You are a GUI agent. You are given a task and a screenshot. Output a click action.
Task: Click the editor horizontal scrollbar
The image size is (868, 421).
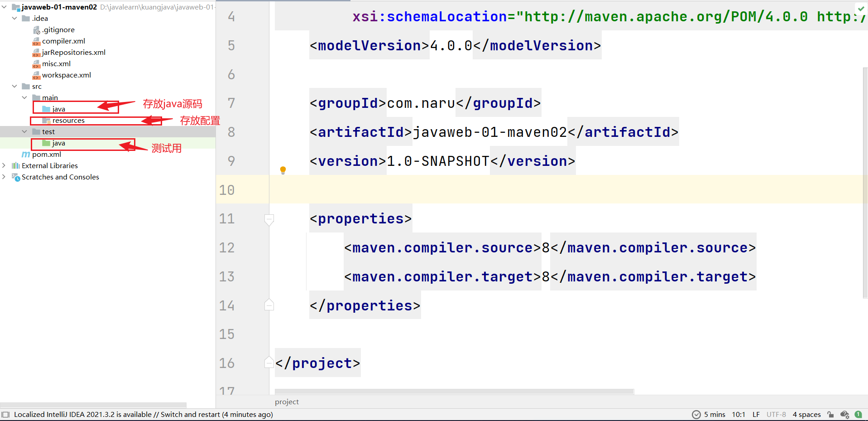click(454, 392)
